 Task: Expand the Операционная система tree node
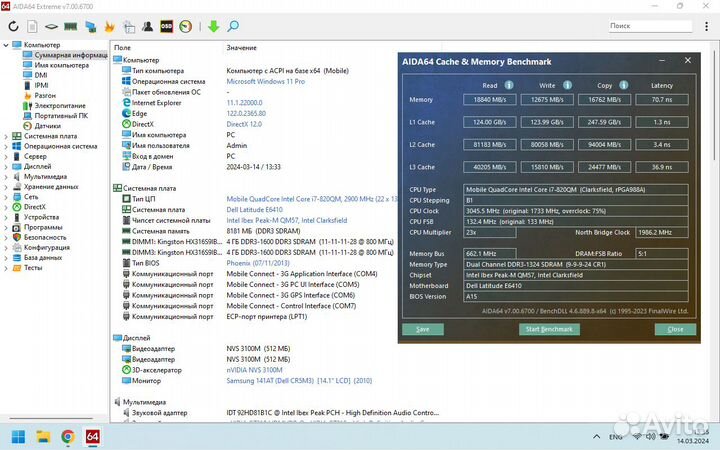pos(6,146)
